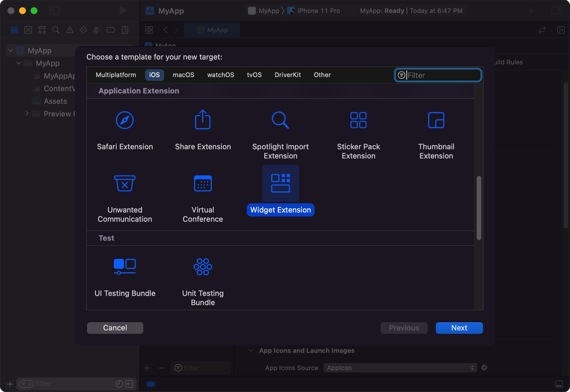Screen dimensions: 570x392
Task: Choose the iPhone 11 Pro destination
Action: [314, 11]
